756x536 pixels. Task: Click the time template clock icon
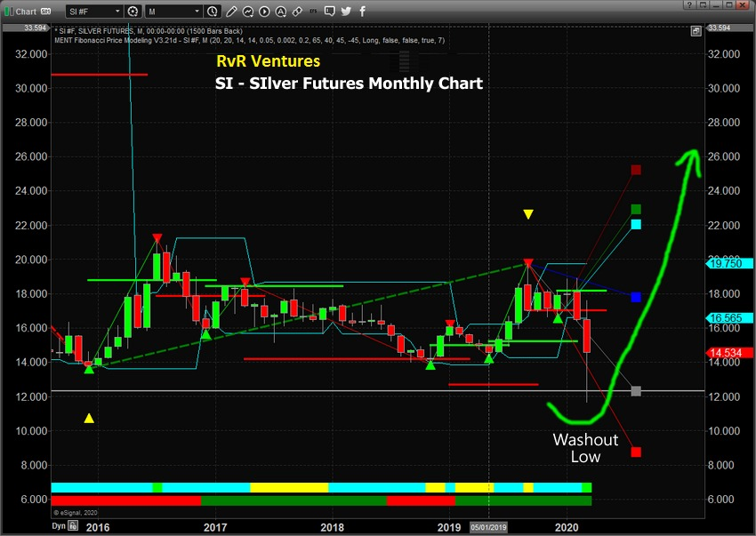[212, 12]
